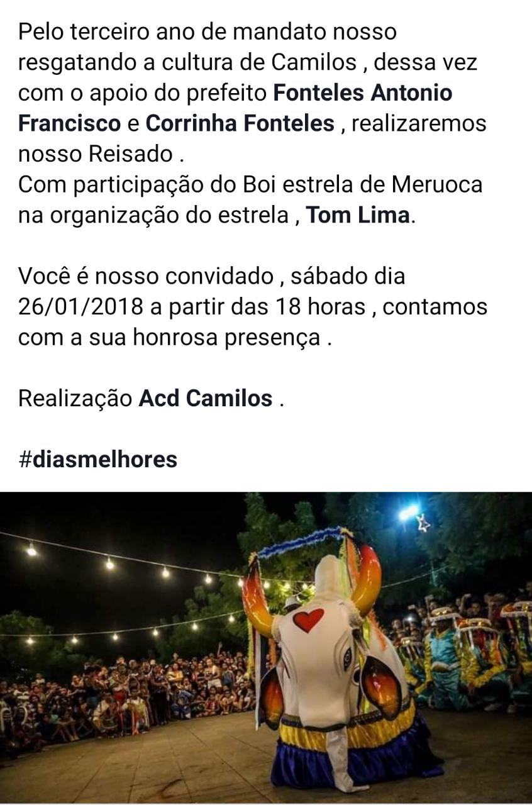The width and height of the screenshot is (532, 805).
Task: Click the word Meruoca in the post
Action: coord(437,185)
